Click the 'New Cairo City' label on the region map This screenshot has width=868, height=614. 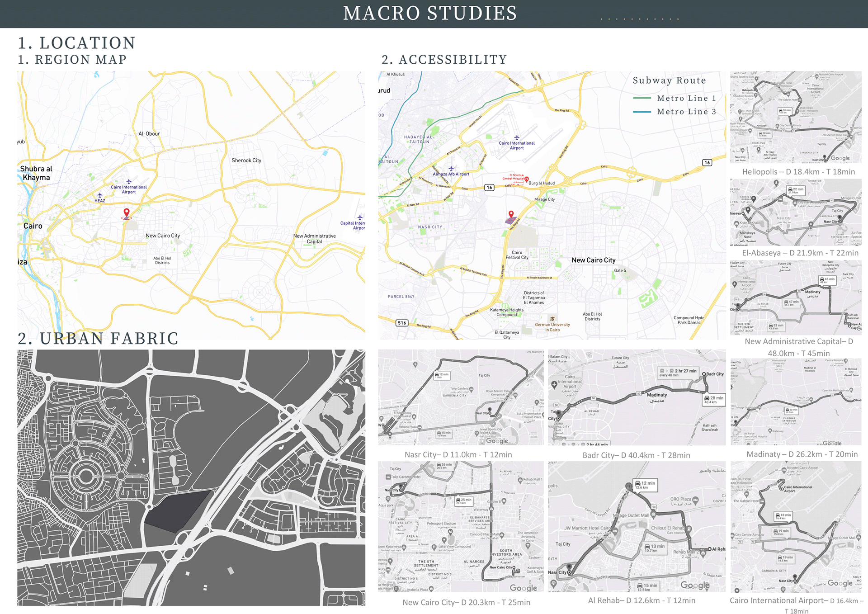click(x=163, y=236)
